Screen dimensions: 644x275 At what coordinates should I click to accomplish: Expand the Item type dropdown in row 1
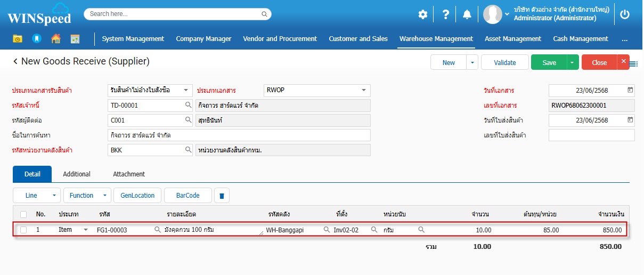(86, 230)
